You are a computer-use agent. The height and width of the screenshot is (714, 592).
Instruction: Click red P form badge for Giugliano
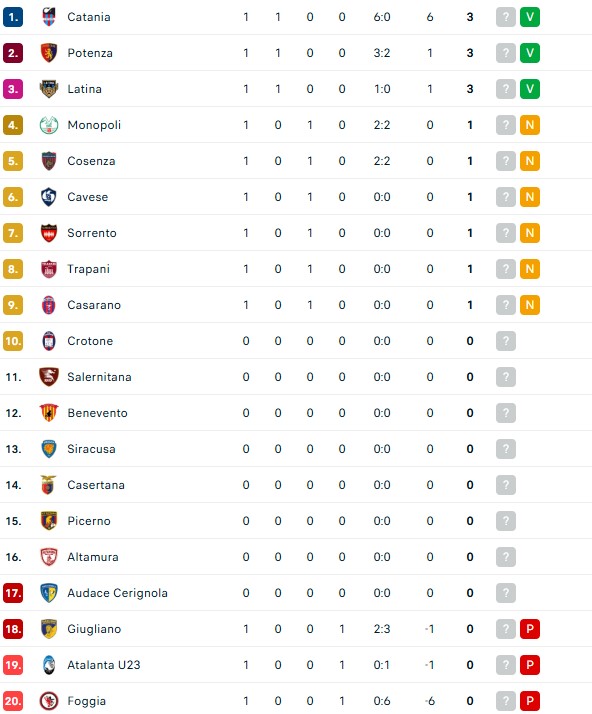[x=530, y=629]
